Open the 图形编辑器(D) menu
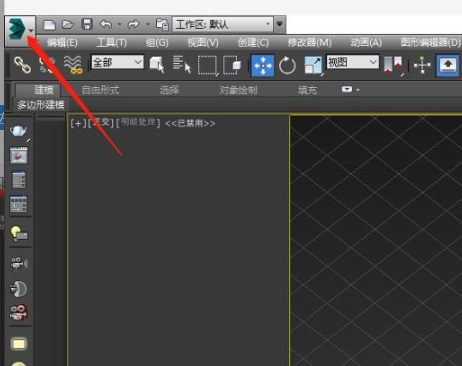The width and height of the screenshot is (462, 366). click(431, 43)
